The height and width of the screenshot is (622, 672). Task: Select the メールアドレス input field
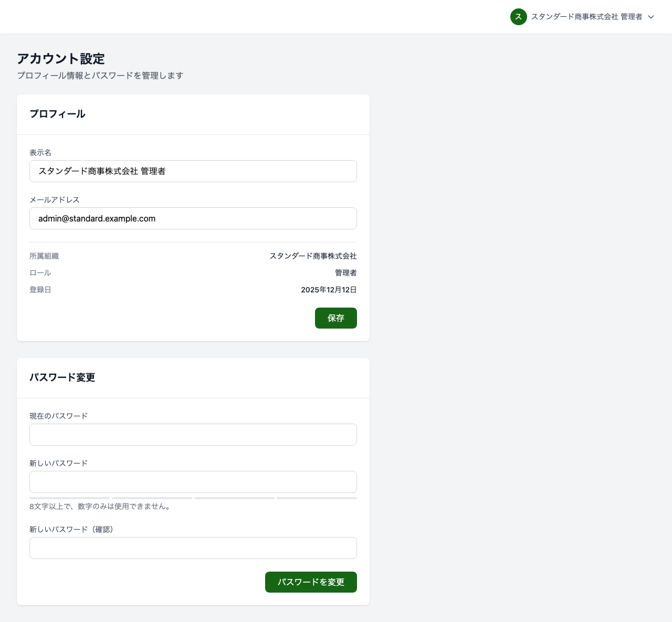point(193,218)
